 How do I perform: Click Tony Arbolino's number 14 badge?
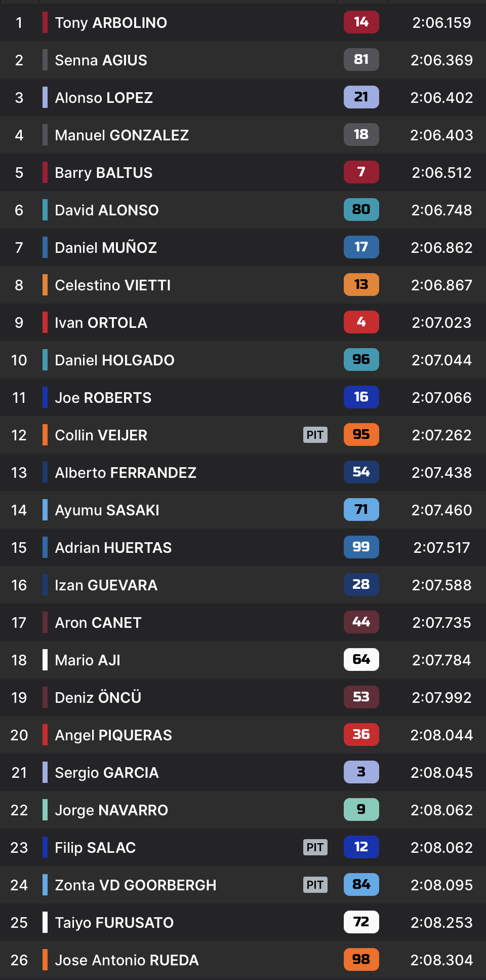[361, 22]
